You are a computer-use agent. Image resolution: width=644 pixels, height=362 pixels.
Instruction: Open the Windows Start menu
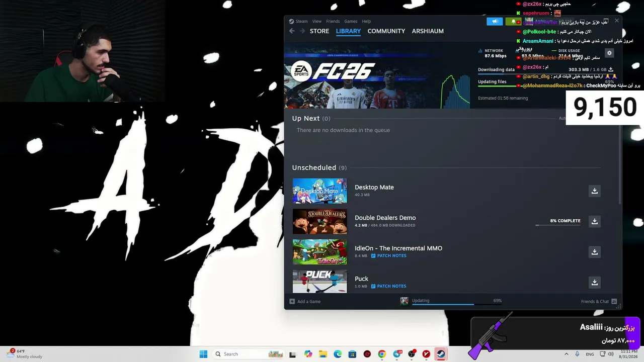tap(203, 354)
